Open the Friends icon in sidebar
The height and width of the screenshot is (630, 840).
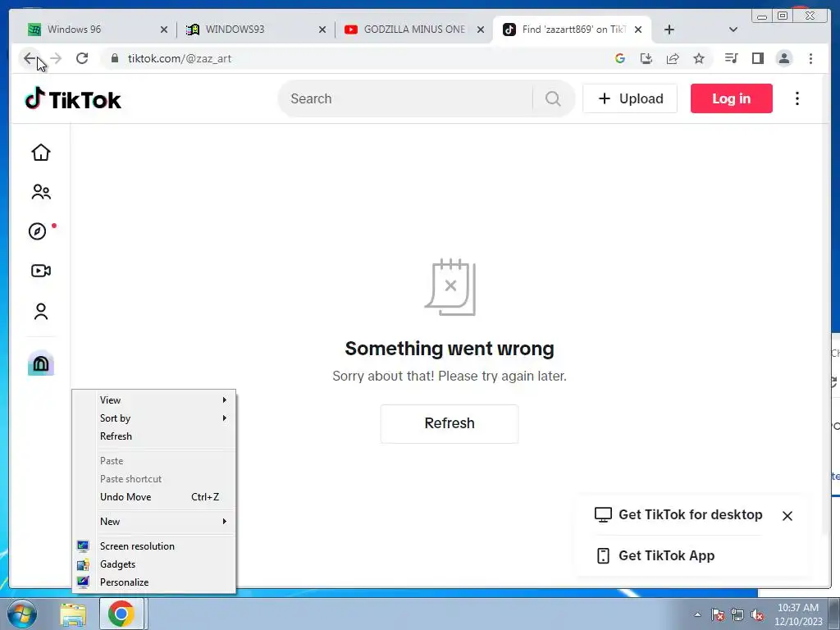click(41, 192)
